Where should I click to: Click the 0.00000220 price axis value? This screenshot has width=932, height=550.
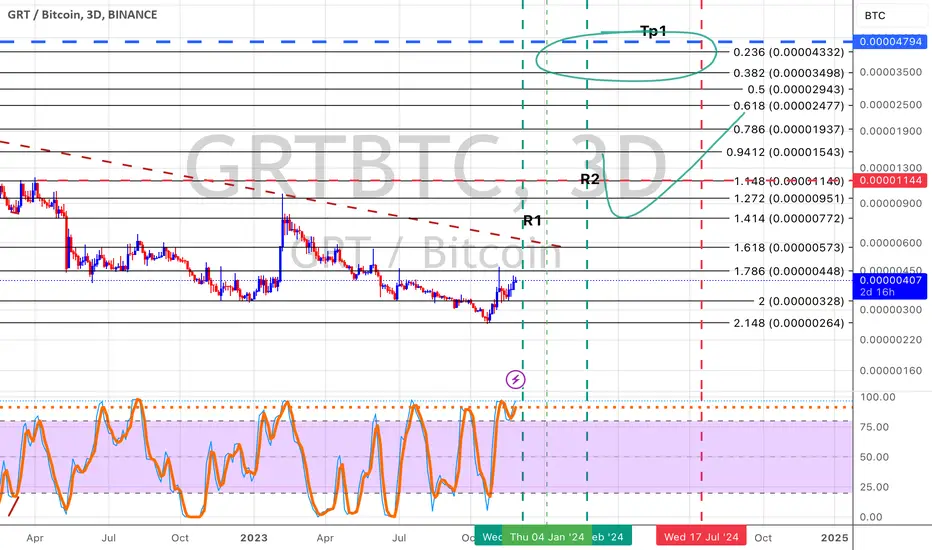(x=891, y=340)
